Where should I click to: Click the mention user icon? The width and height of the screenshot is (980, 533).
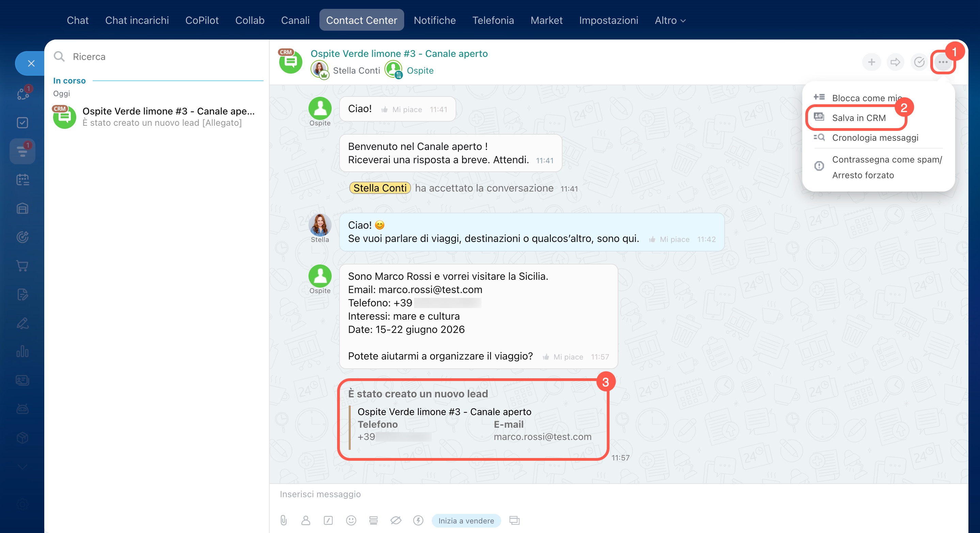pyautogui.click(x=305, y=520)
